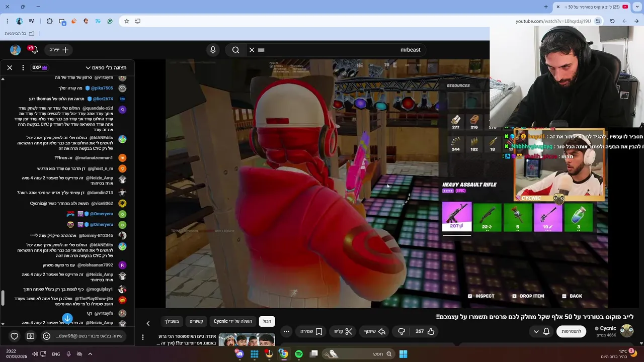Screen dimensions: 644x362
Task: Open the subscription options dropdown arrow
Action: 536,331
